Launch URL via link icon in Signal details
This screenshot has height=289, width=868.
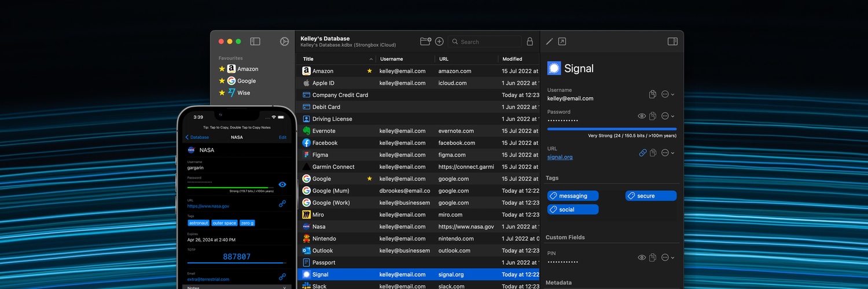point(642,153)
